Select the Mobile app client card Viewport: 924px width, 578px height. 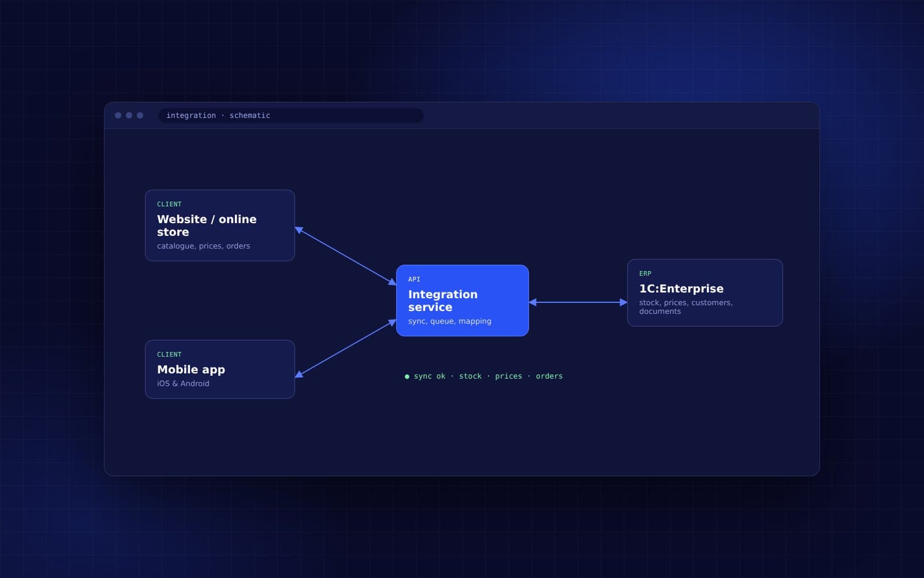pos(220,369)
